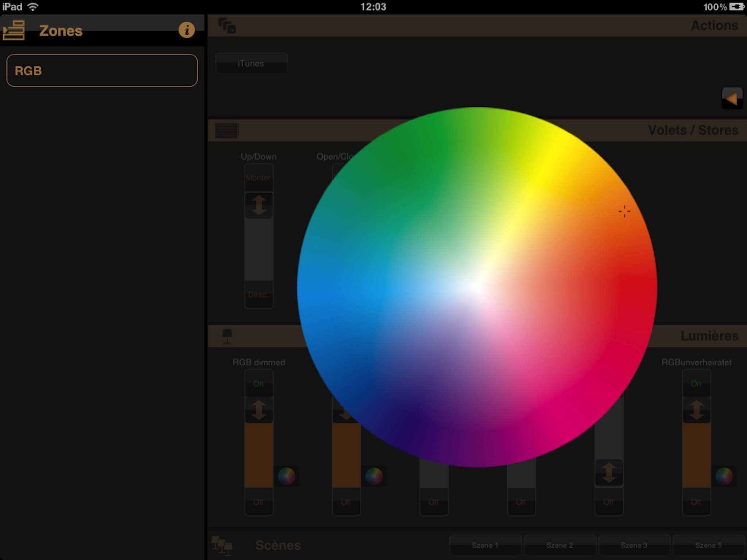Turn Off the second light column

tap(346, 502)
